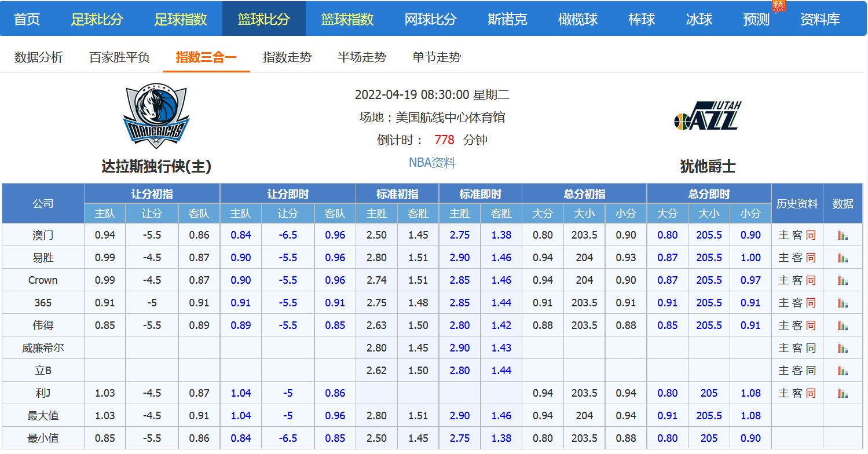Click the 主 history link in 365 row

point(783,303)
